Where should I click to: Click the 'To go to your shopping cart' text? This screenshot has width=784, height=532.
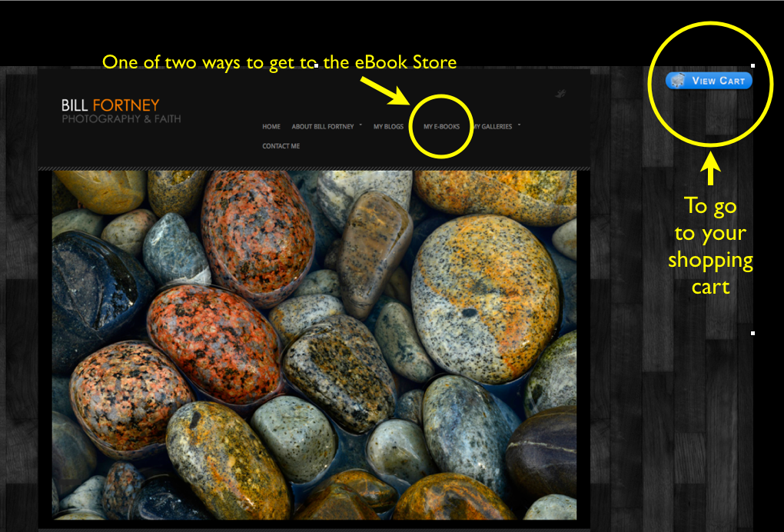[710, 246]
